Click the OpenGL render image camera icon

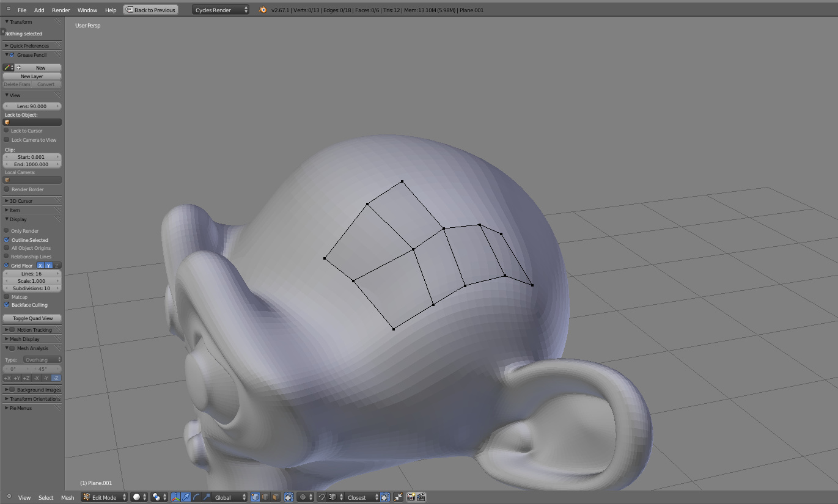coord(411,497)
